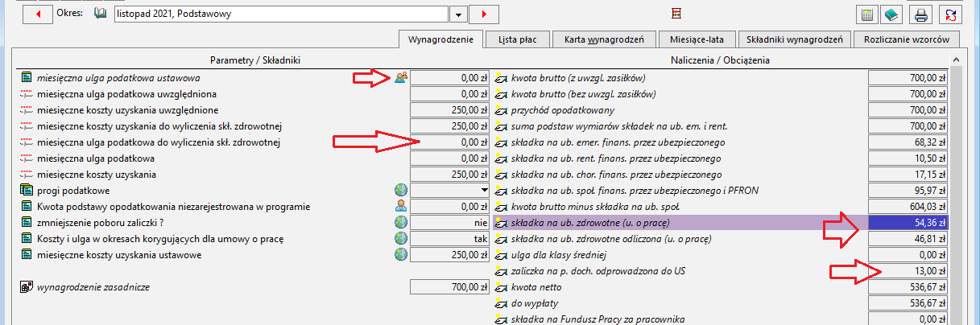The image size is (980, 325).
Task: Click icon before 'zaliczka na p. doch. odprowadzona do US'
Action: click(x=500, y=271)
